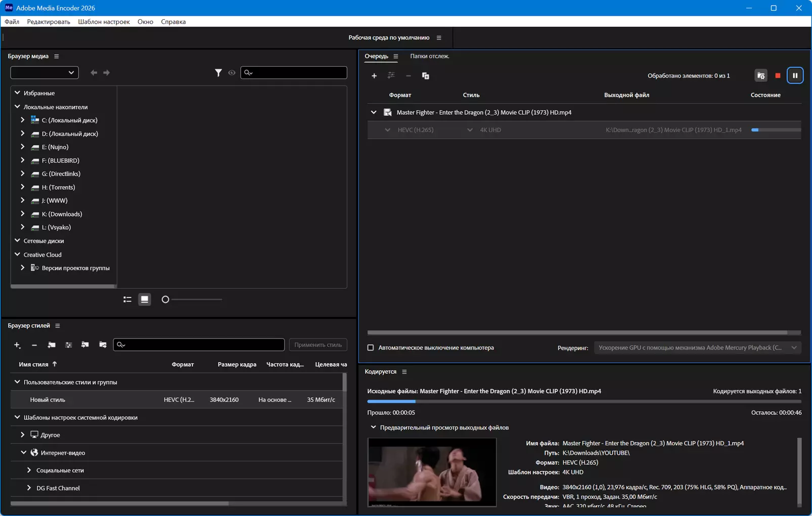
Task: Open the Справка menu
Action: click(173, 22)
